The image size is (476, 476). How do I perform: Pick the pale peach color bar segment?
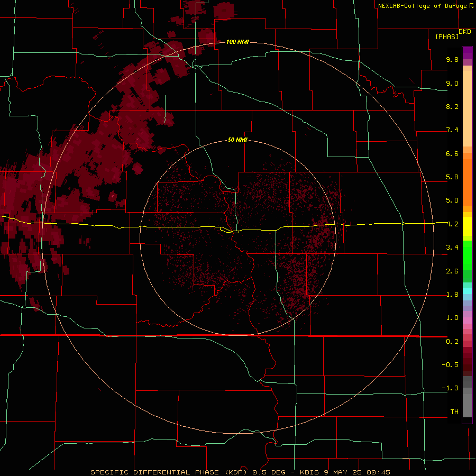(467, 108)
